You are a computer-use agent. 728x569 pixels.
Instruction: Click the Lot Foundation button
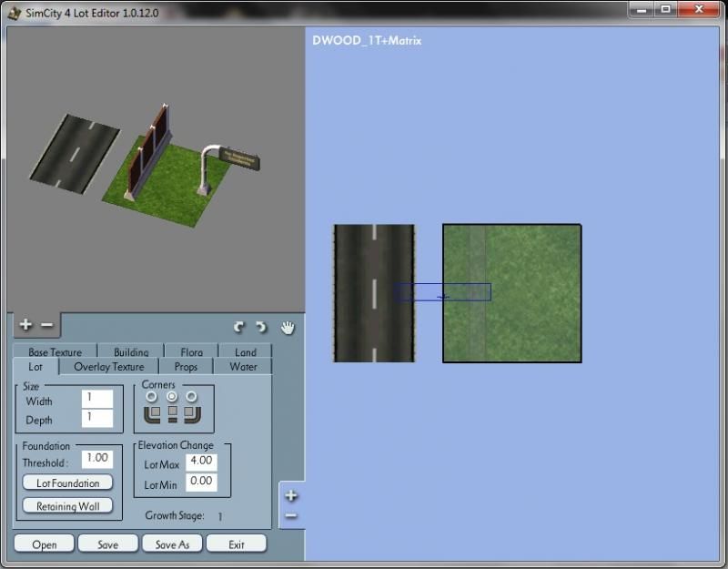click(x=67, y=483)
